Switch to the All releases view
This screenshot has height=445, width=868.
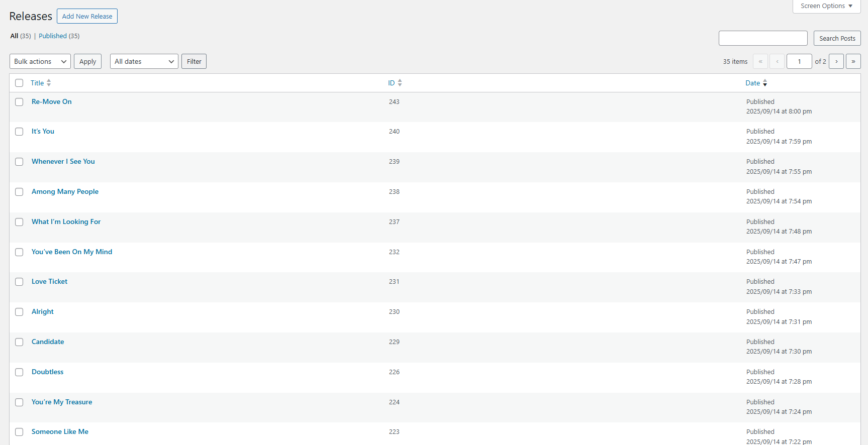(14, 36)
